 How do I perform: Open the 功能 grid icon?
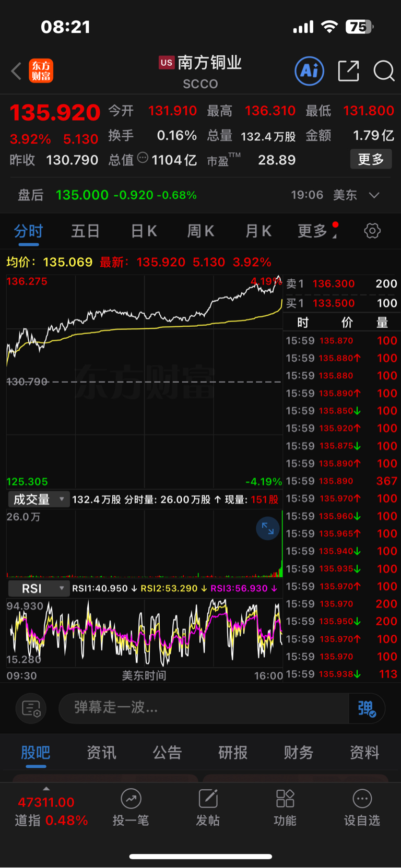(x=285, y=799)
